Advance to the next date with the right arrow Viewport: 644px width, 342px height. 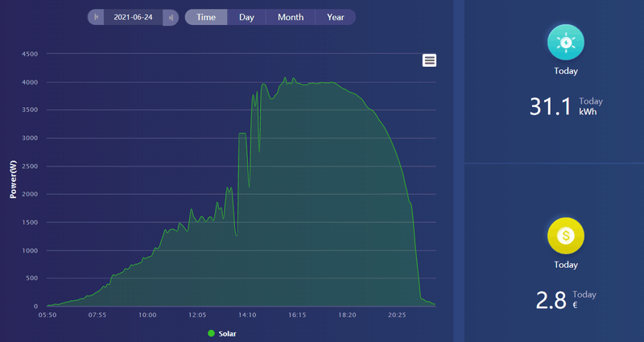pos(171,17)
